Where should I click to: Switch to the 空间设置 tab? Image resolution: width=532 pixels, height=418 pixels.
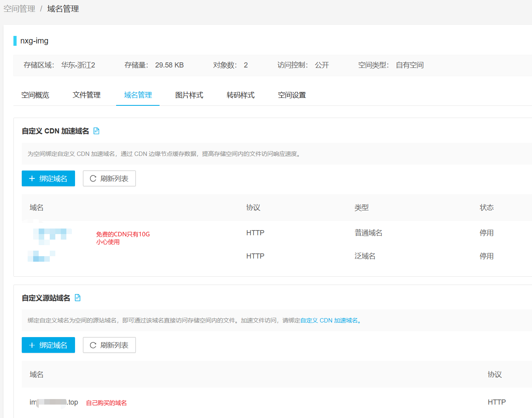click(292, 95)
